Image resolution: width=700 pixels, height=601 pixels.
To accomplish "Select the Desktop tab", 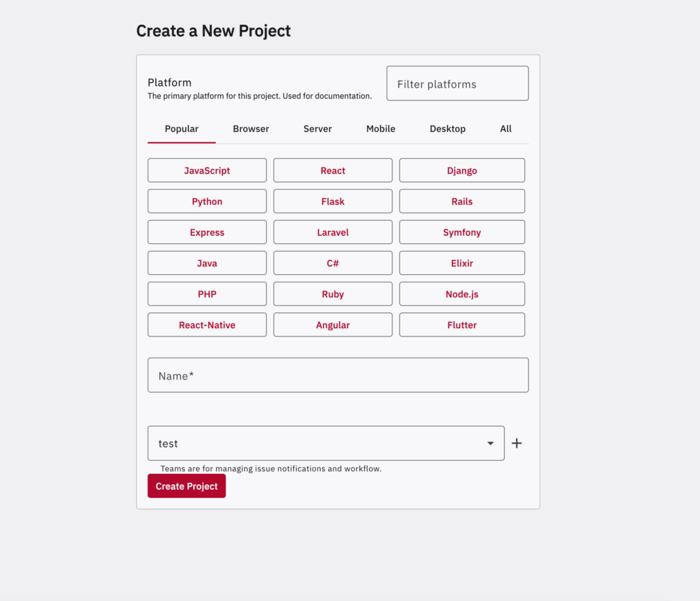I will [x=448, y=129].
